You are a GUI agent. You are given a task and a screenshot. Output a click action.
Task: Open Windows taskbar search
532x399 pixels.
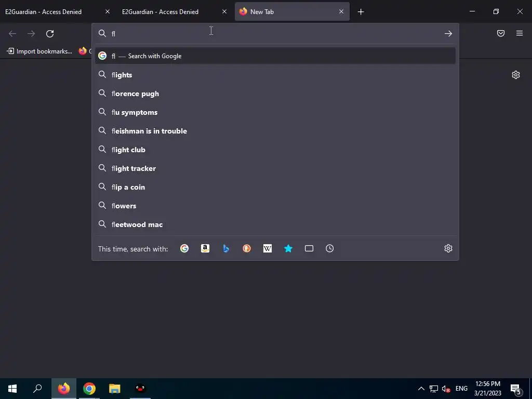click(x=37, y=389)
